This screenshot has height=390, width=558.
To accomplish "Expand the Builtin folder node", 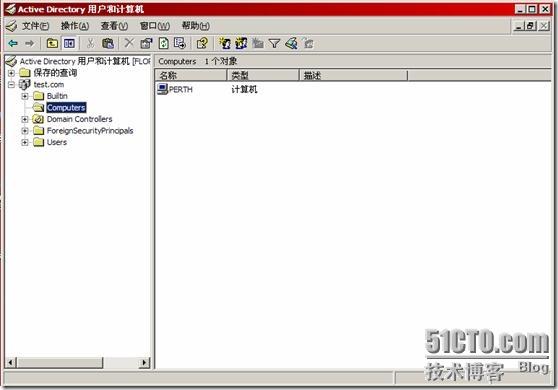I will [x=25, y=96].
